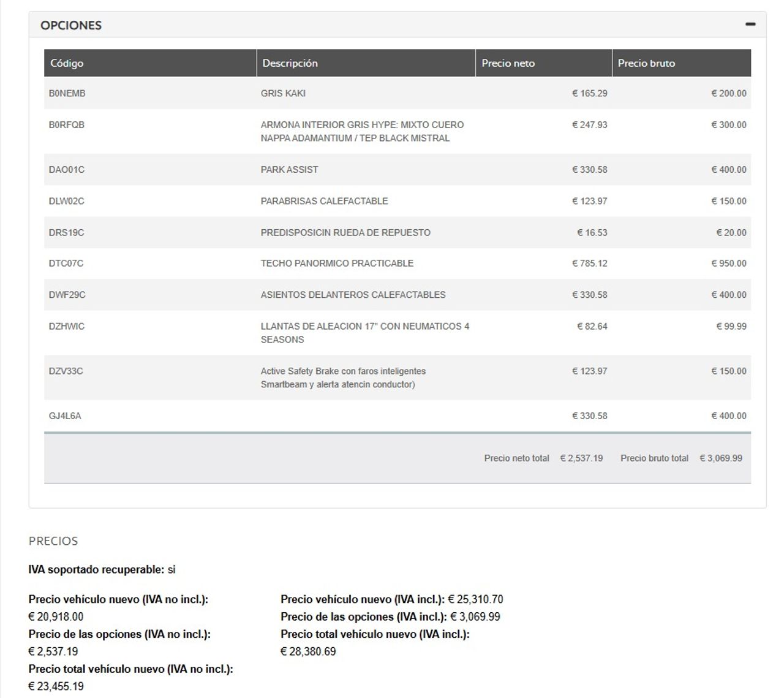Select the GJ4L6A code row
This screenshot has width=784, height=698.
pyautogui.click(x=398, y=416)
